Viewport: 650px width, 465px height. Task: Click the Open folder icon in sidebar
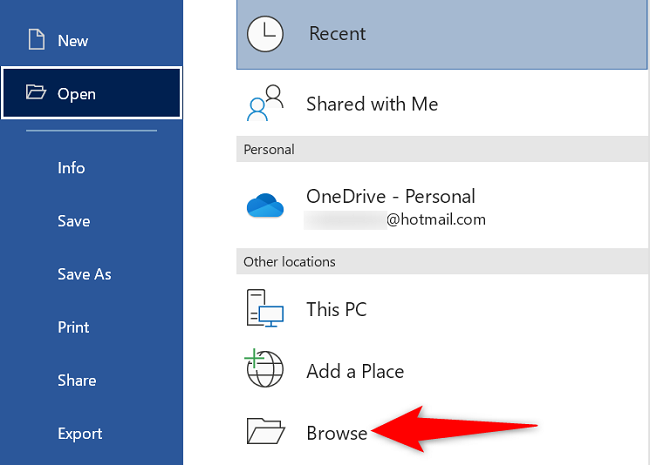(x=36, y=93)
